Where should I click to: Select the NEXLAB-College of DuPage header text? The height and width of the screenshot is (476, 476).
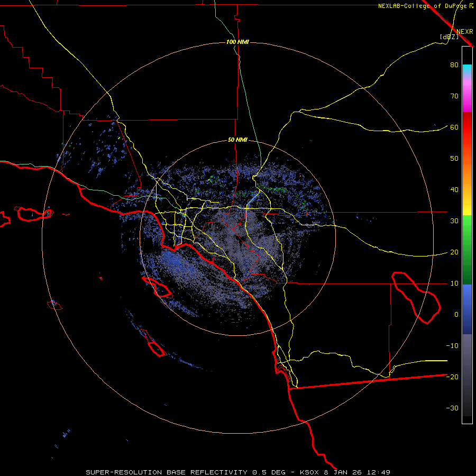click(x=425, y=6)
